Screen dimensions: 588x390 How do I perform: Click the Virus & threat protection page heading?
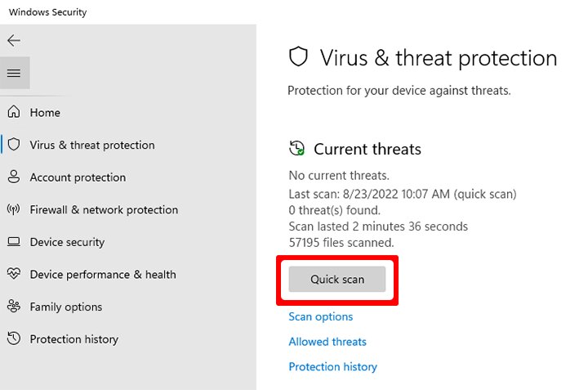[439, 58]
